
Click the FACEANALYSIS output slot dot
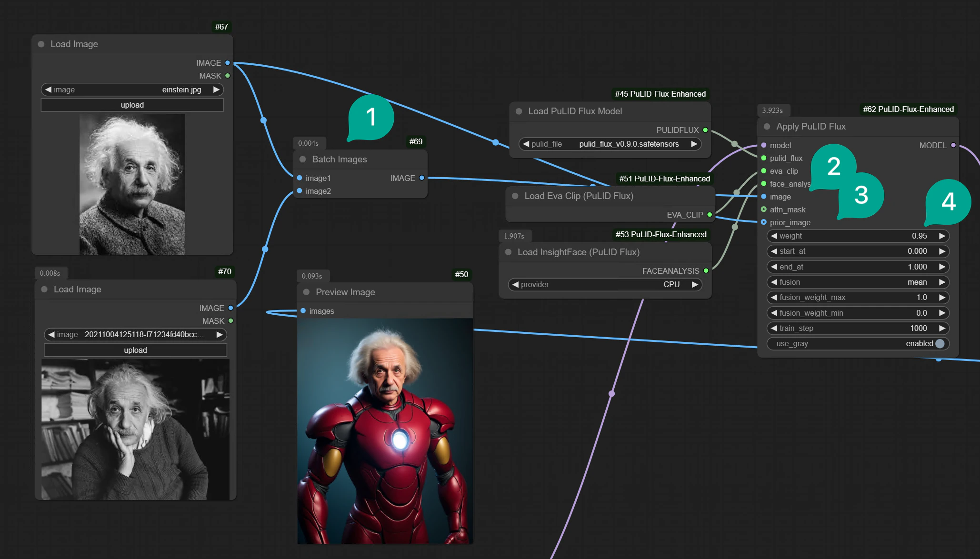pos(706,271)
